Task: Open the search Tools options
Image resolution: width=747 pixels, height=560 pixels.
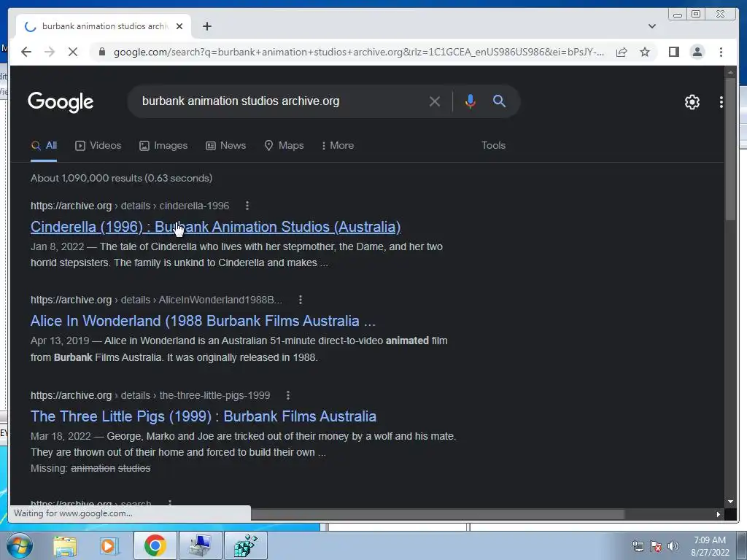Action: (493, 145)
